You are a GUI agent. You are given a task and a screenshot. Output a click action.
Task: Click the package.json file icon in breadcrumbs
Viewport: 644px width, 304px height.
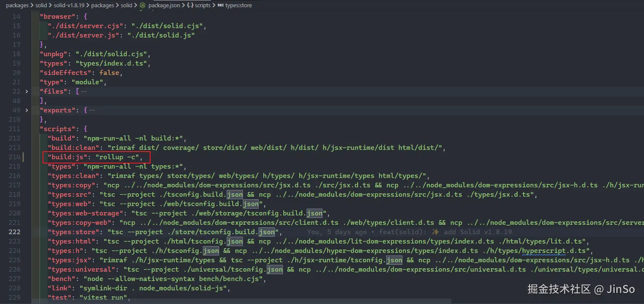pos(142,6)
